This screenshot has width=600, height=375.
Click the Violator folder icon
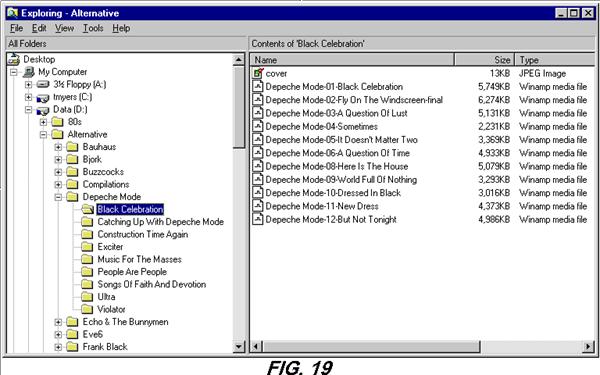click(x=87, y=309)
